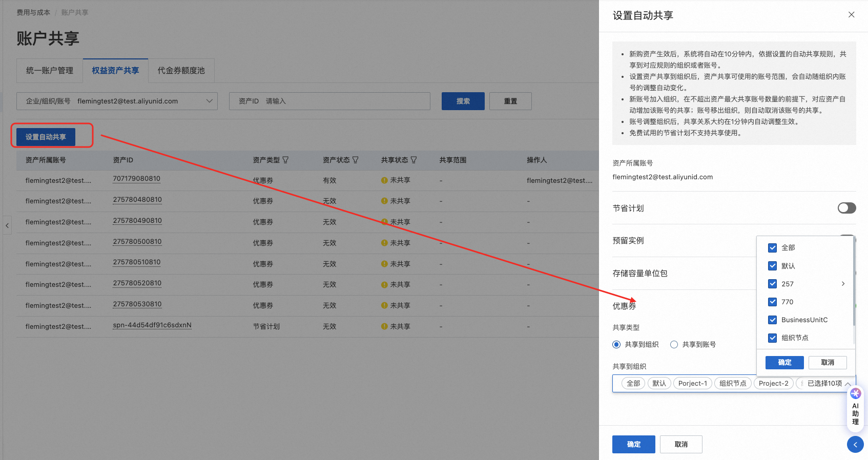Click the 操作人 column header
This screenshot has width=868, height=460.
click(537, 160)
